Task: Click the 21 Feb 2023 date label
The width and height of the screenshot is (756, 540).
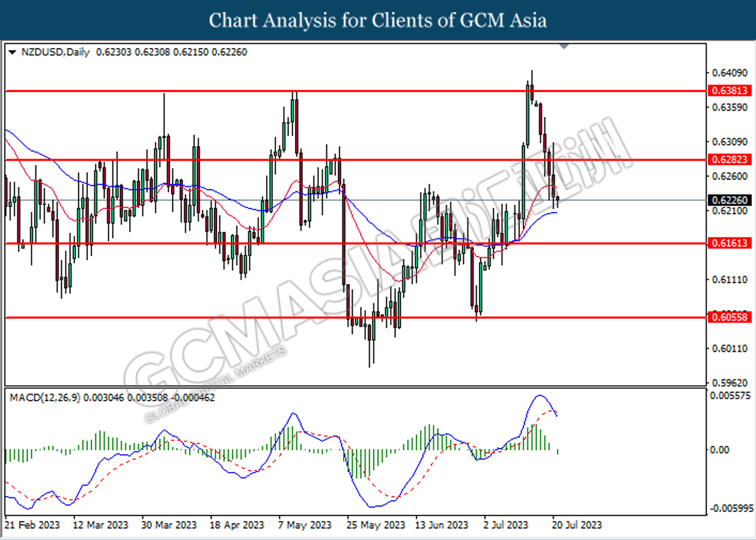Action: [32, 525]
